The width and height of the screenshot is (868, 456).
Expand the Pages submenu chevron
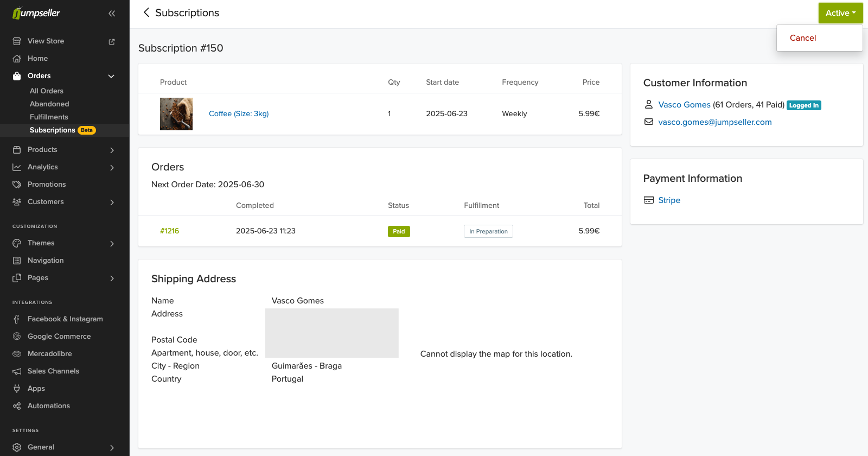[112, 278]
